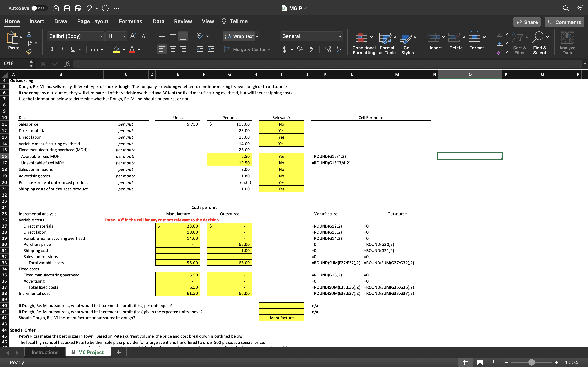Open the font size dropdown
Screen dimensions: 588x367
124,36
